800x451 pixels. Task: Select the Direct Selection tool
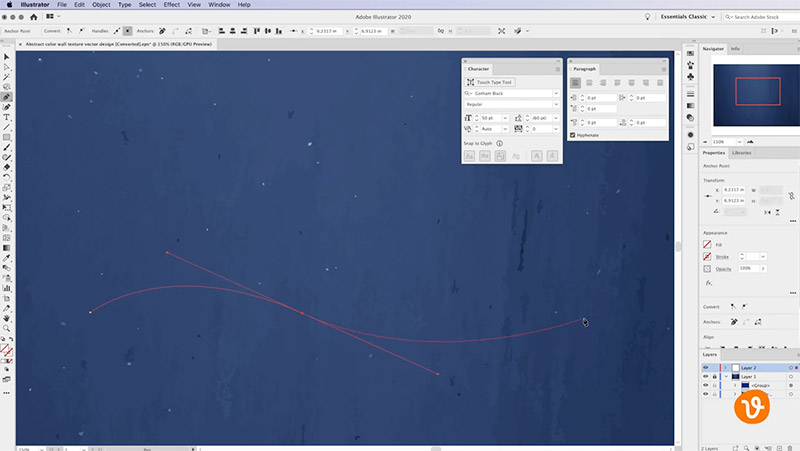point(7,67)
